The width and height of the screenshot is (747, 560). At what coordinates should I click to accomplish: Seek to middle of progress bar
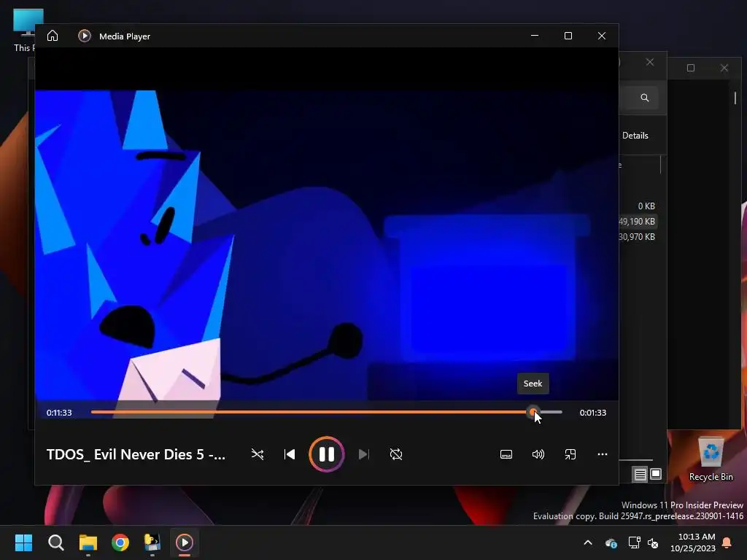coord(326,412)
